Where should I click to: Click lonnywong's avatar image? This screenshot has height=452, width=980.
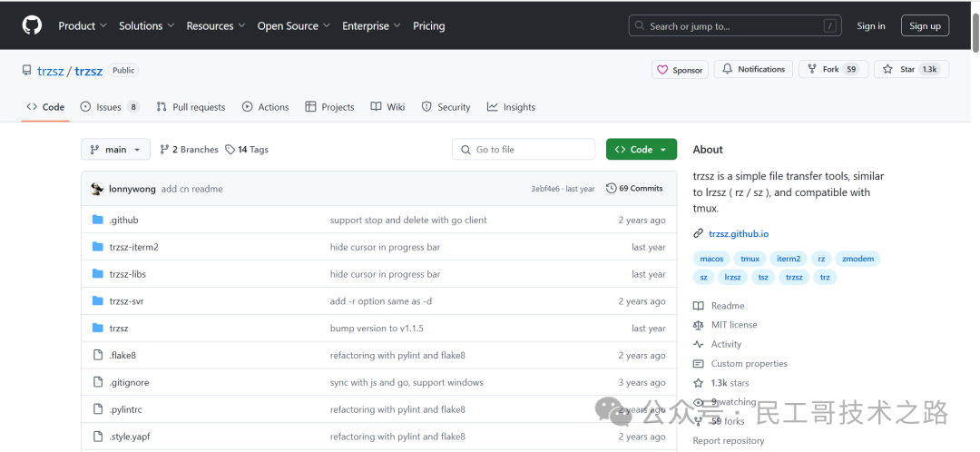[x=97, y=189]
